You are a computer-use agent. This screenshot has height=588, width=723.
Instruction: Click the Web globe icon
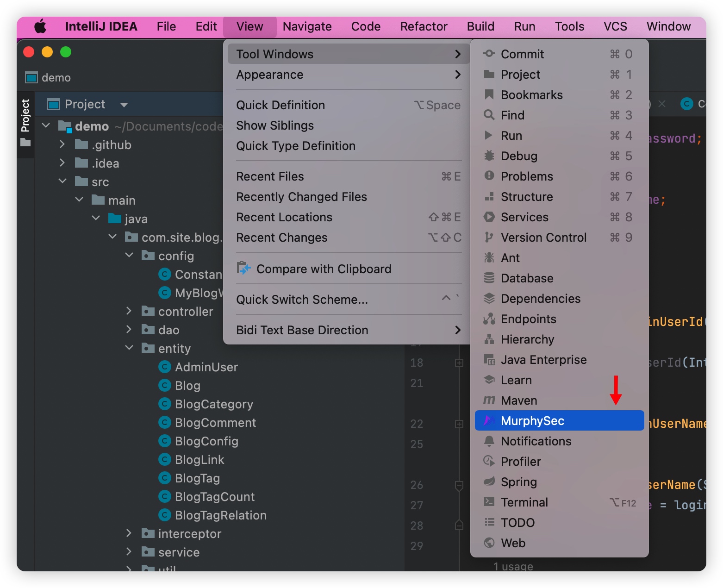pos(489,543)
